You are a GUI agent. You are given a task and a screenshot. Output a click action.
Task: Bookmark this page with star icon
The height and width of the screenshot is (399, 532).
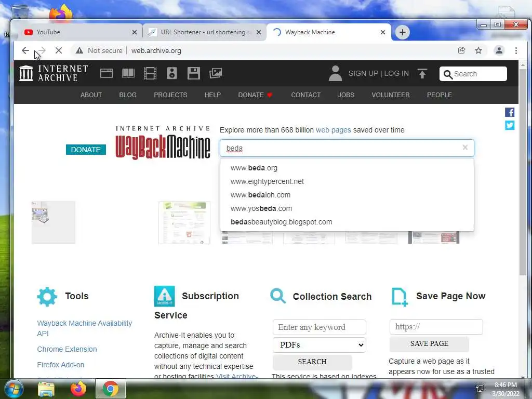(x=478, y=50)
